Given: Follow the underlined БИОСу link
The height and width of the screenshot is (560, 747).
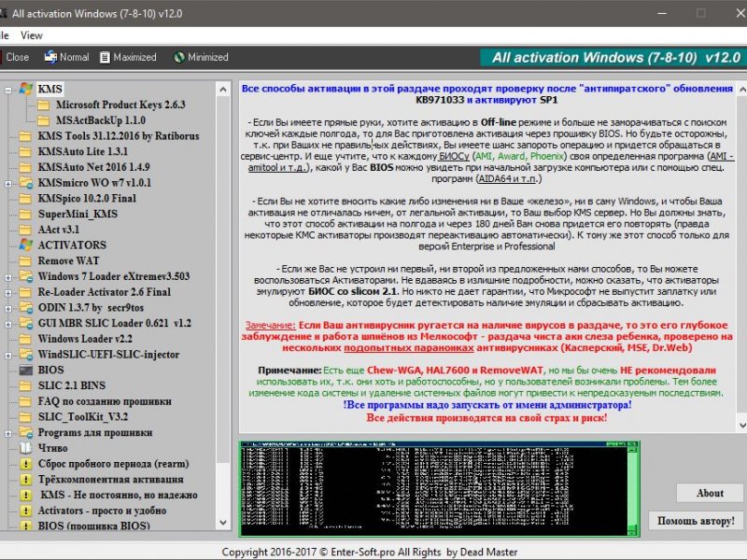Looking at the screenshot, I should [x=454, y=156].
